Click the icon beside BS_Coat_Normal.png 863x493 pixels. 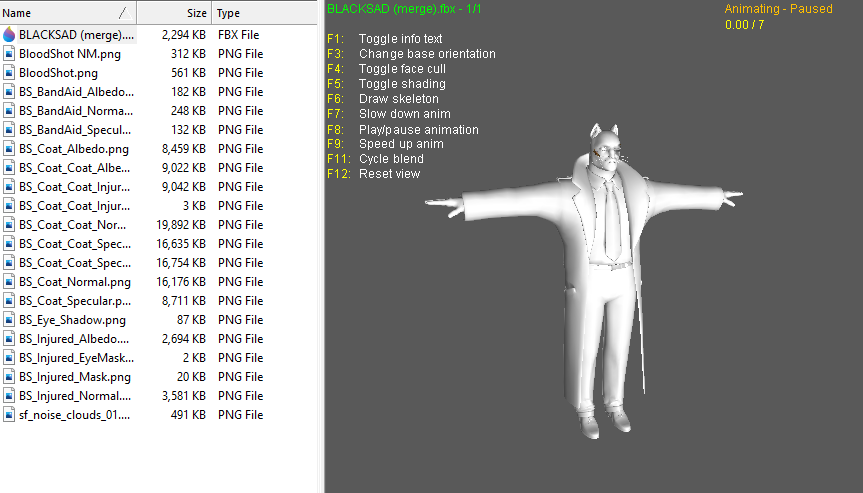pos(9,282)
